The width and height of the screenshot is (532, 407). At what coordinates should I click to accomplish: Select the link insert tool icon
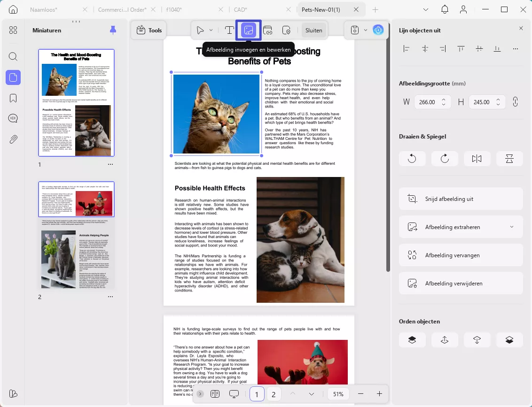click(268, 30)
